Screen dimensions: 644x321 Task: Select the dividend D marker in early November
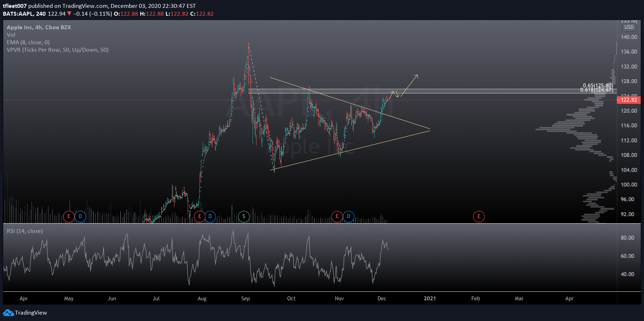click(349, 216)
